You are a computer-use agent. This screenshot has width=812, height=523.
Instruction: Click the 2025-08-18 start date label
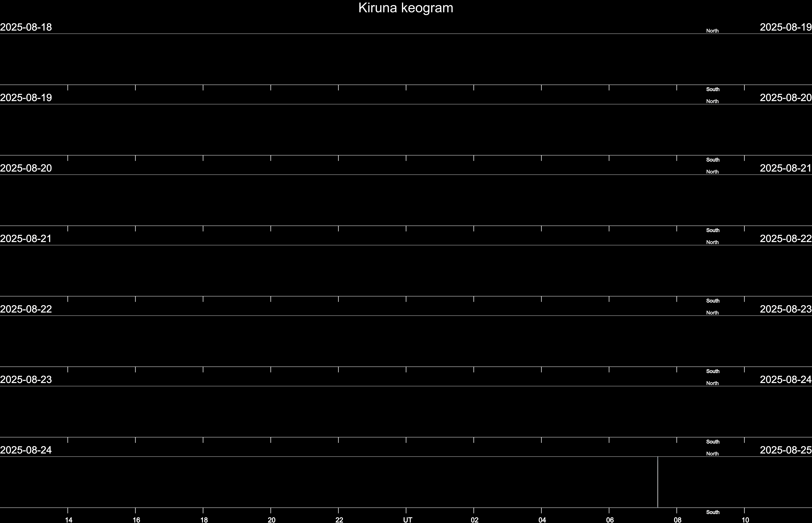point(26,27)
